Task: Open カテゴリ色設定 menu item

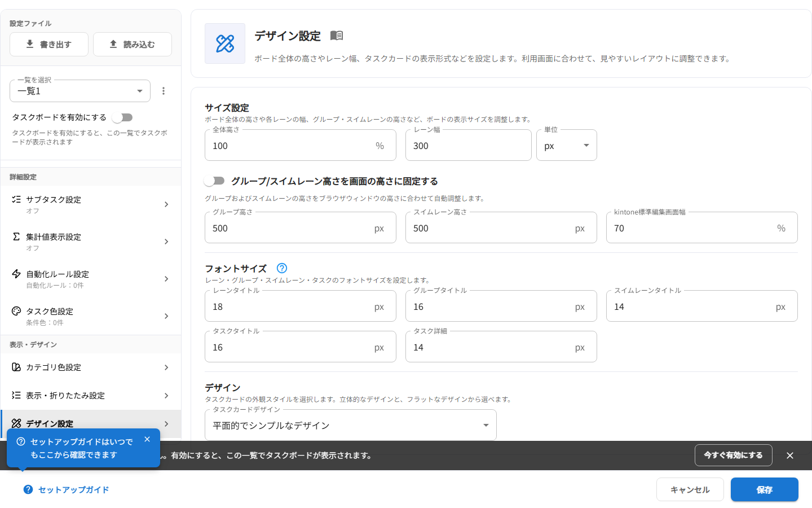Action: [x=91, y=367]
